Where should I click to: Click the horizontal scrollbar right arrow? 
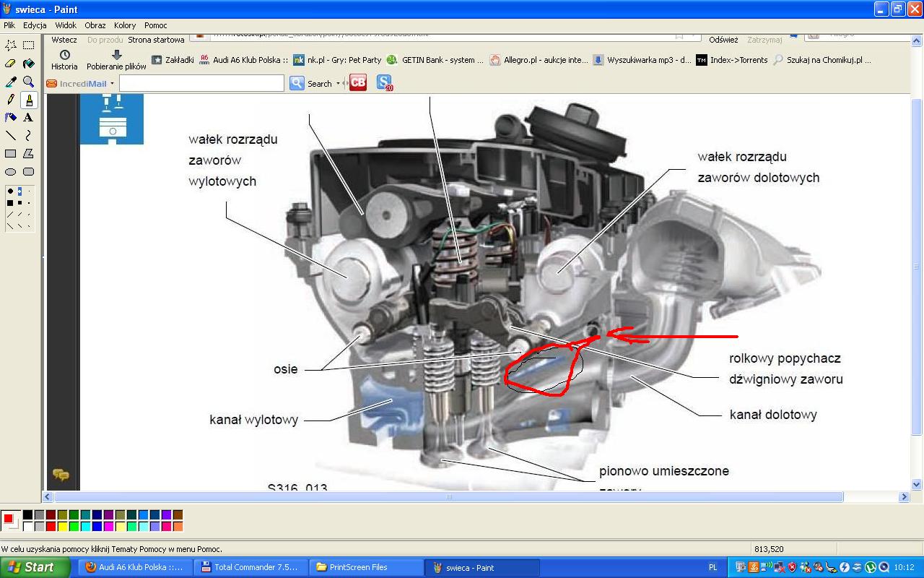[904, 497]
